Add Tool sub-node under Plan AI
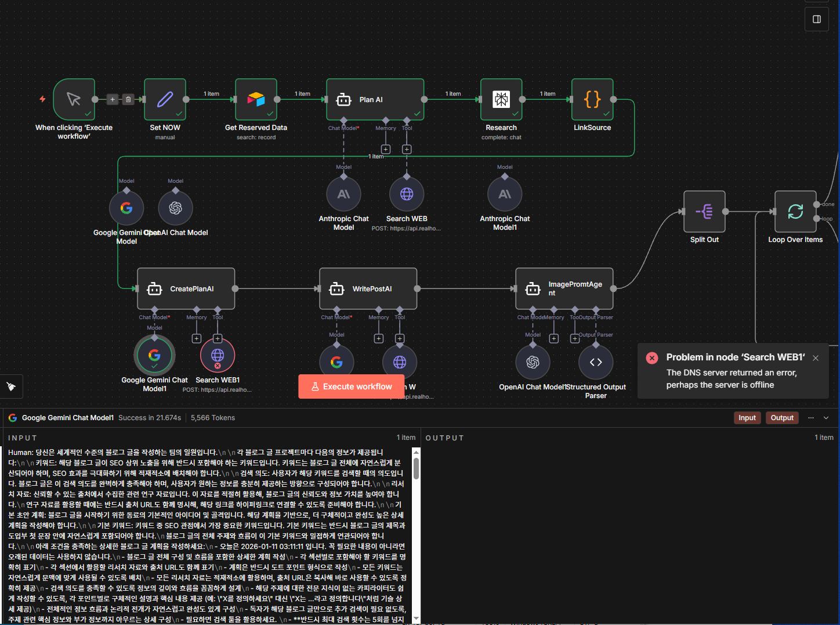This screenshot has height=625, width=840. point(407,149)
